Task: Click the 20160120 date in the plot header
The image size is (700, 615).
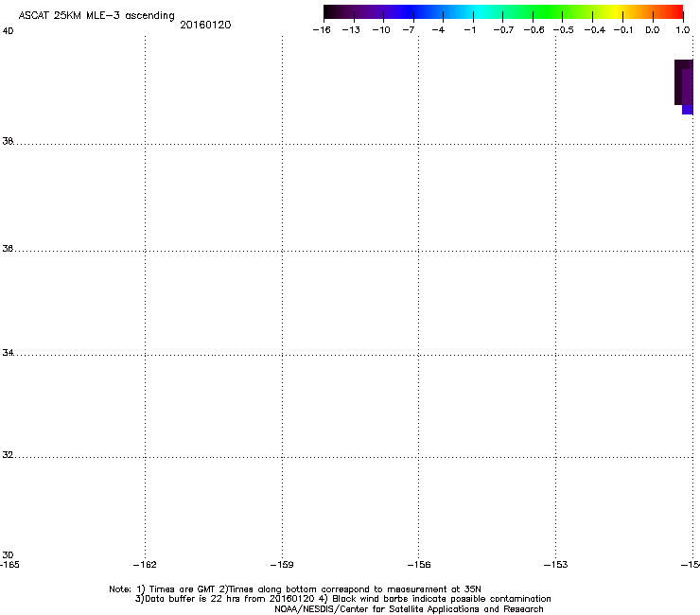Action: click(205, 25)
